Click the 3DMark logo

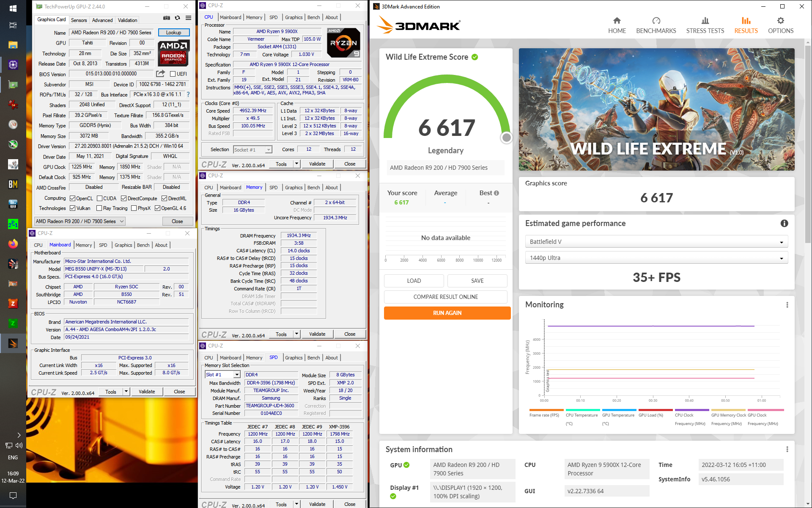(419, 25)
